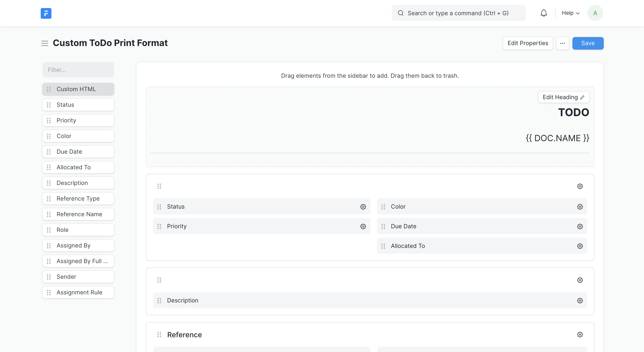
Task: Open the settings gear on the Allocated To field
Action: pos(580,246)
